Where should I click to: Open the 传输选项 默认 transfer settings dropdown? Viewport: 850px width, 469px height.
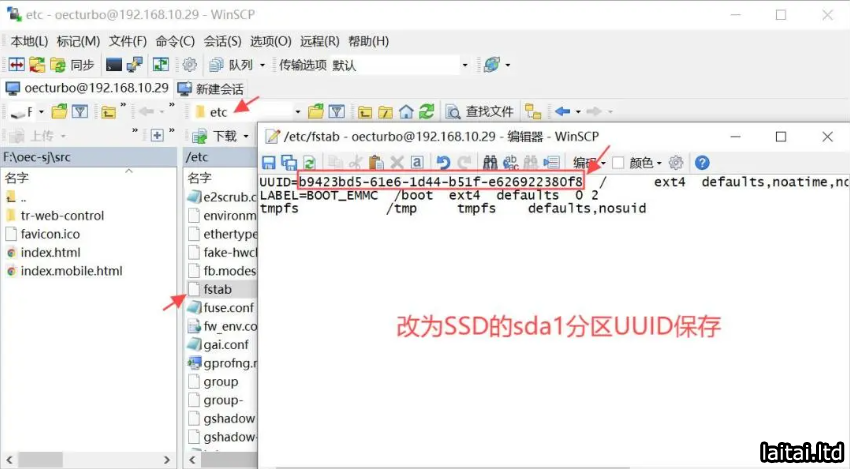(464, 65)
